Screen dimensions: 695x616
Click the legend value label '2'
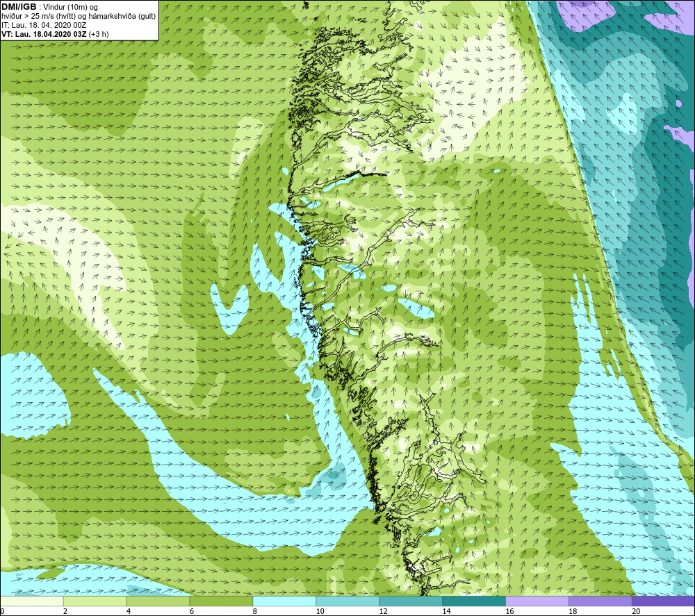(x=65, y=611)
